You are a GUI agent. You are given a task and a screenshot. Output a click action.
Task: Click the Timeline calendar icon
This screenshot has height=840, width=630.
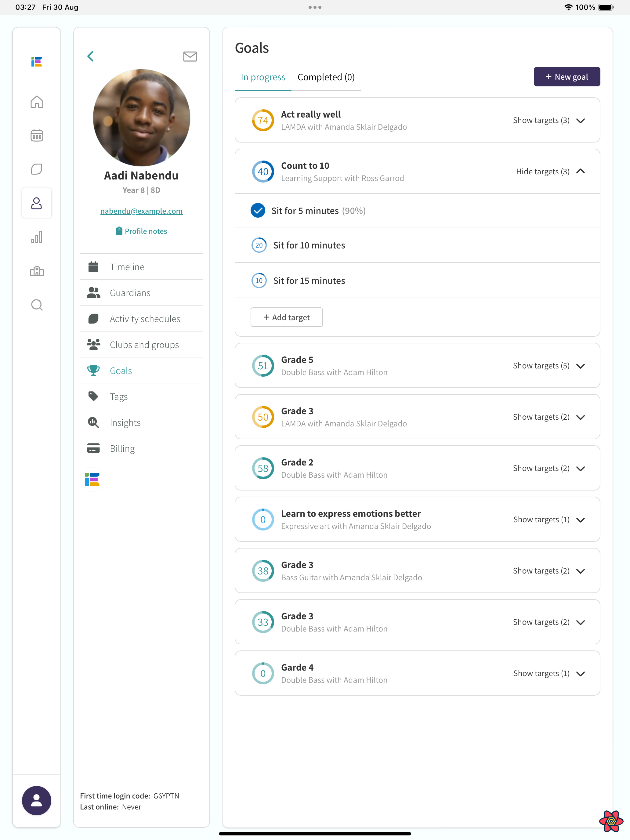click(93, 266)
